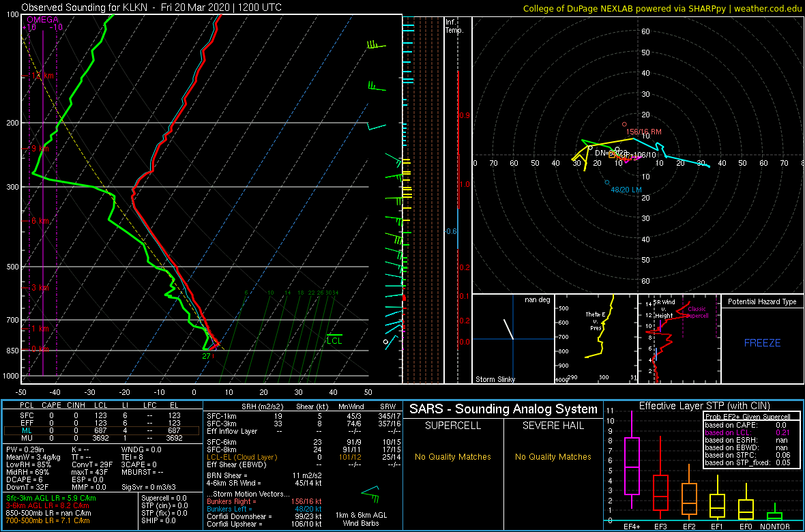The height and width of the screenshot is (532, 805).
Task: Click the yellow Theta-E profile curve
Action: 601,326
